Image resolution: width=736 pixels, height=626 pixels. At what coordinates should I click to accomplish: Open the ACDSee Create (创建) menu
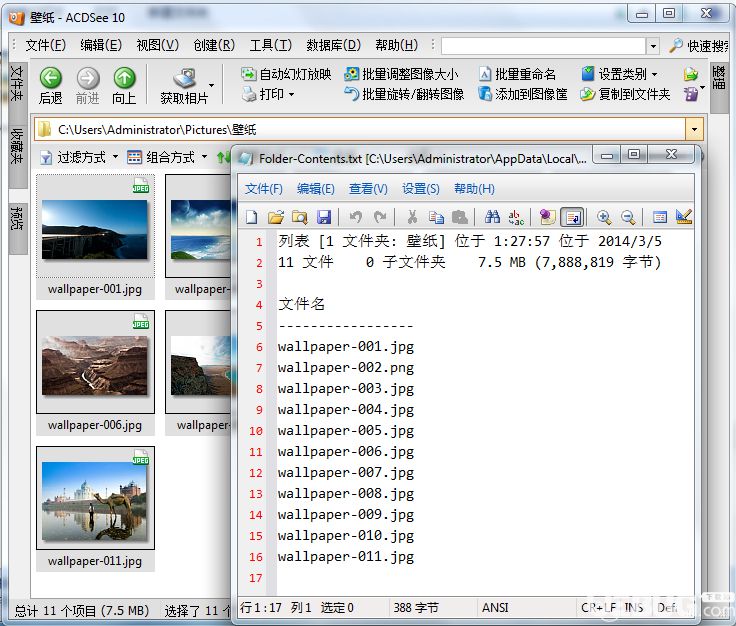214,45
